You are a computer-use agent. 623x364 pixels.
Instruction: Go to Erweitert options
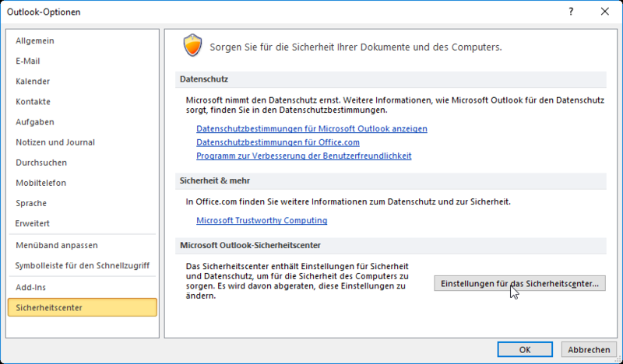pyautogui.click(x=33, y=223)
